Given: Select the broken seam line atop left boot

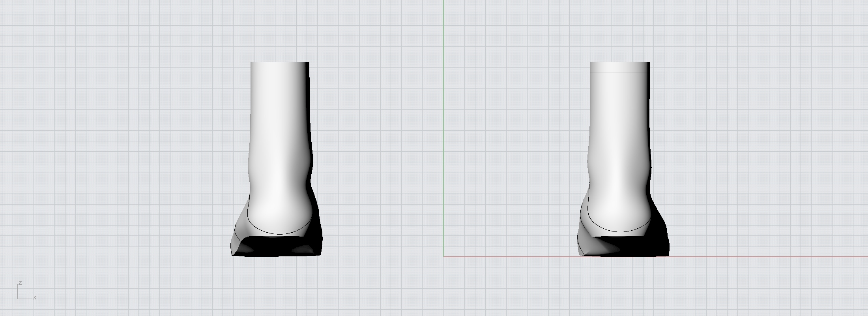Looking at the screenshot, I should pyautogui.click(x=264, y=72).
